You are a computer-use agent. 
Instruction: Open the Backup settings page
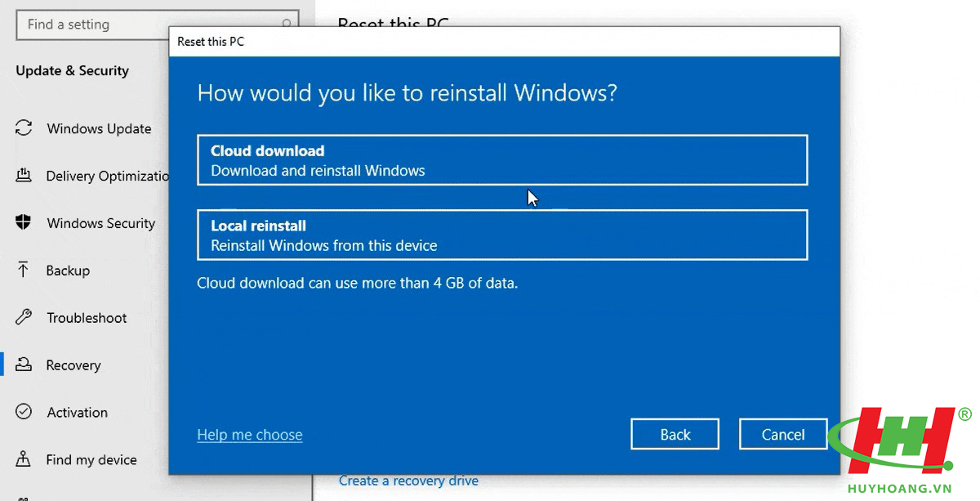pyautogui.click(x=68, y=271)
